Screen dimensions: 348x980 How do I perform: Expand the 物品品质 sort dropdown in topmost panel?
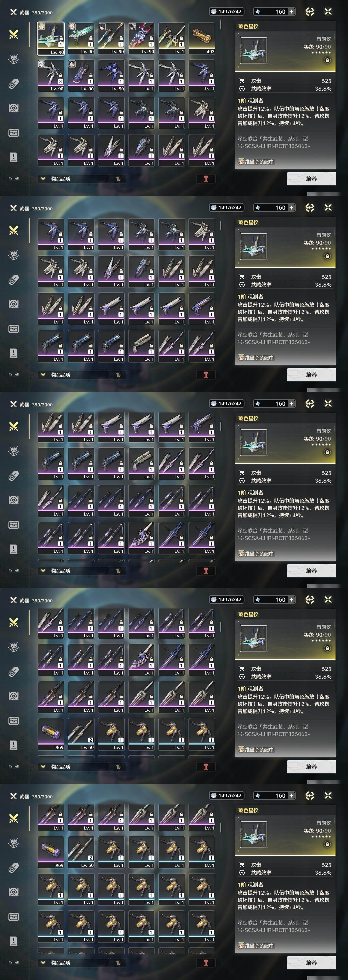coord(73,178)
